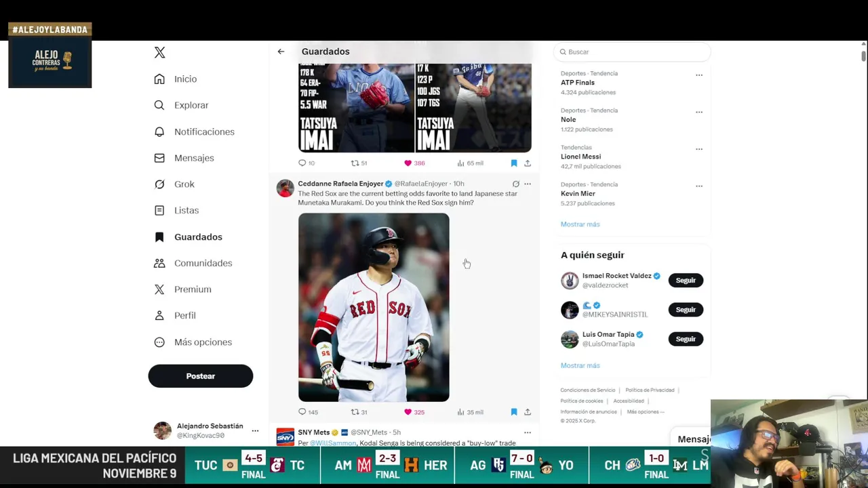The image size is (868, 488).
Task: Open Lionel Messi trend
Action: coord(580,157)
